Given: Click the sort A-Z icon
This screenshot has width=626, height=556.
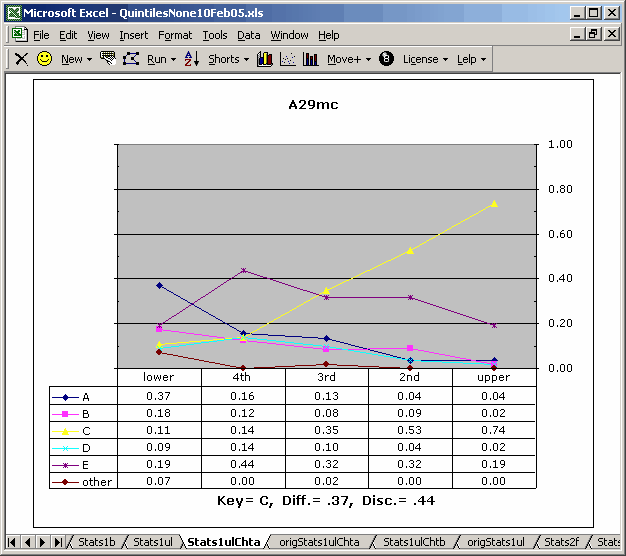Looking at the screenshot, I should pyautogui.click(x=192, y=59).
